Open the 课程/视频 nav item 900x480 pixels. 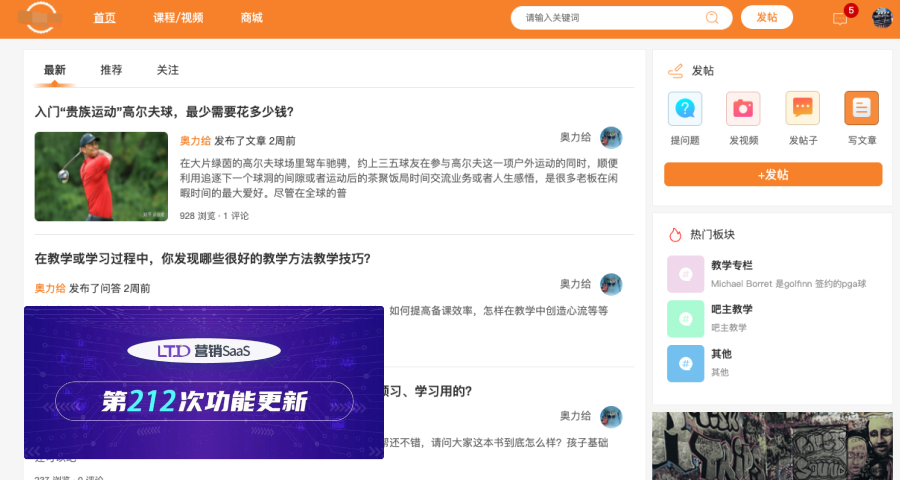point(179,18)
